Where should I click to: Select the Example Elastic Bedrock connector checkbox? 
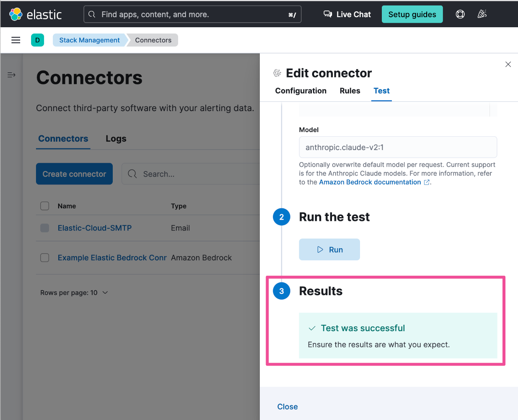(x=45, y=257)
